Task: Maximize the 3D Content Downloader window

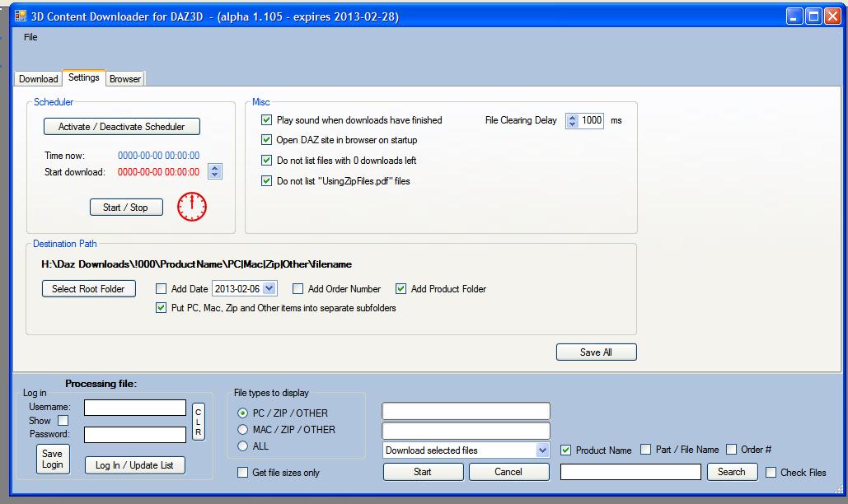Action: coord(813,16)
